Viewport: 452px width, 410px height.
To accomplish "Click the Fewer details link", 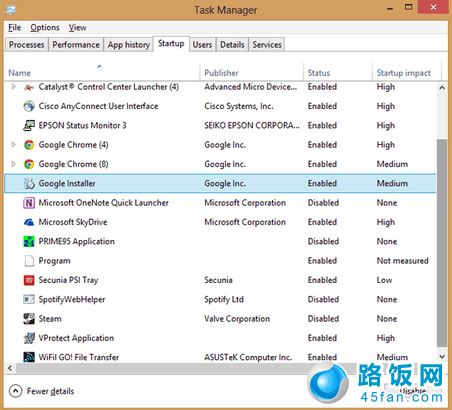I will click(51, 391).
